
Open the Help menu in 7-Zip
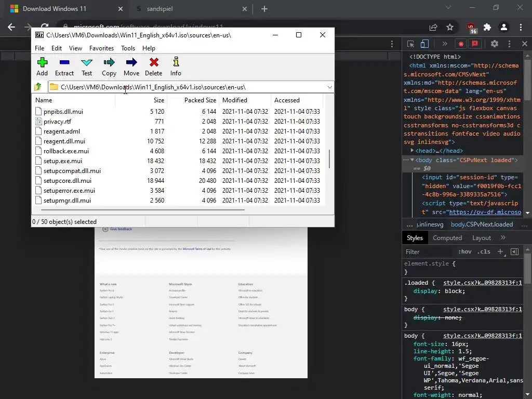[149, 48]
